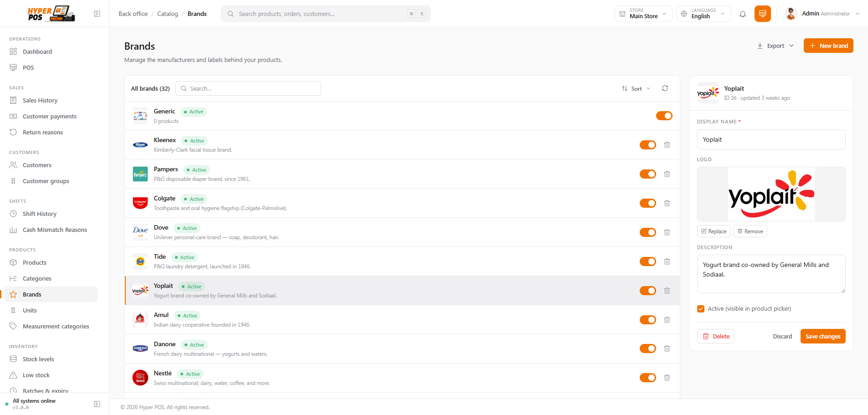Delete the Dove brand via trash icon
The width and height of the screenshot is (868, 415).
(667, 232)
